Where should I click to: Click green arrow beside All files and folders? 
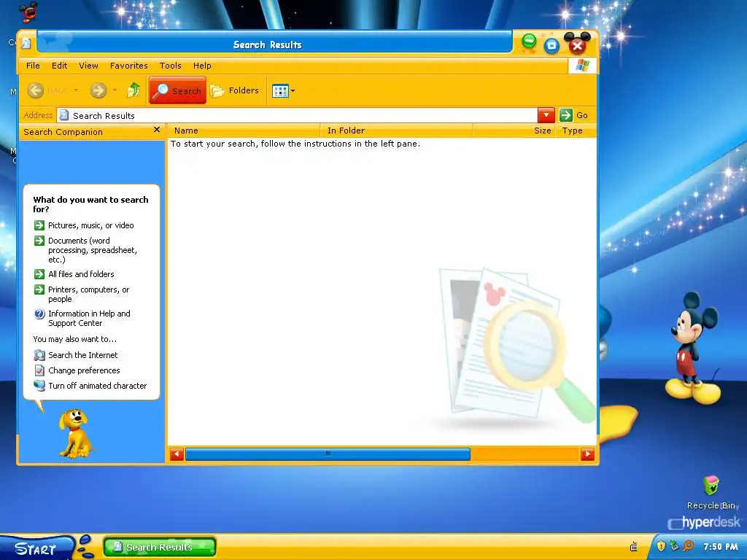pos(39,274)
